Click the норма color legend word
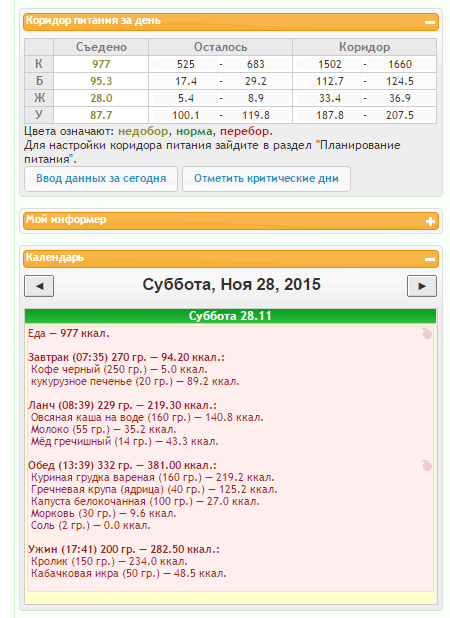The height and width of the screenshot is (618, 450). [194, 131]
